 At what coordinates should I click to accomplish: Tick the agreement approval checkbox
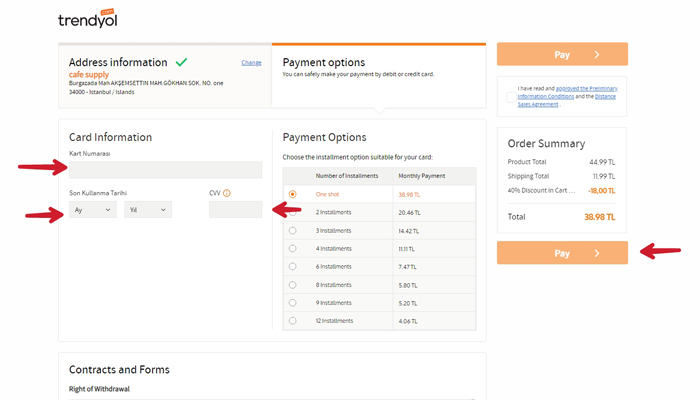click(511, 97)
